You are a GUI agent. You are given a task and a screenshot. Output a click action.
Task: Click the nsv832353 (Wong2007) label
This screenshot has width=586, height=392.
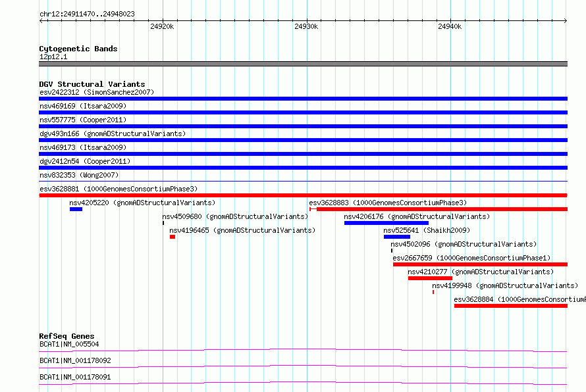(x=79, y=175)
